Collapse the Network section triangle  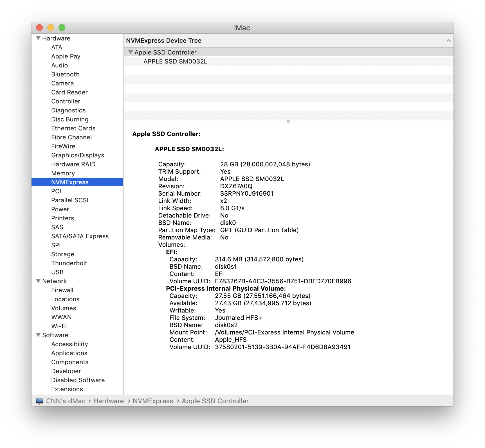[38, 281]
